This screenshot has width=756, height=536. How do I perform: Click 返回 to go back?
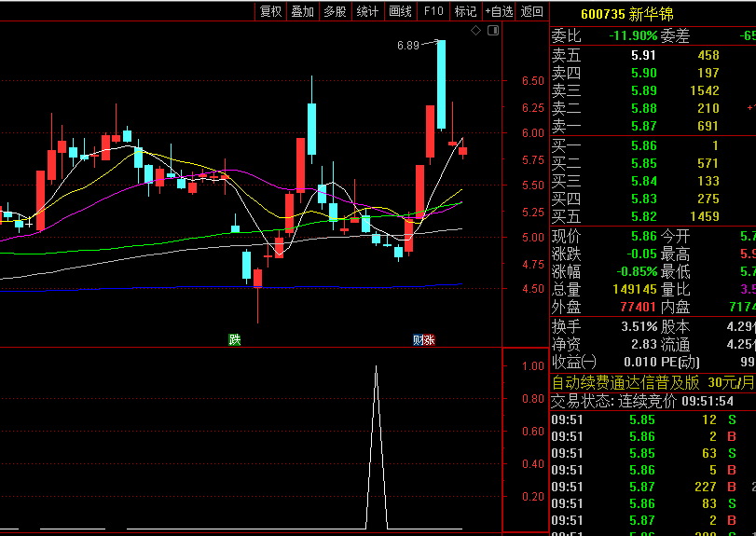pos(531,11)
